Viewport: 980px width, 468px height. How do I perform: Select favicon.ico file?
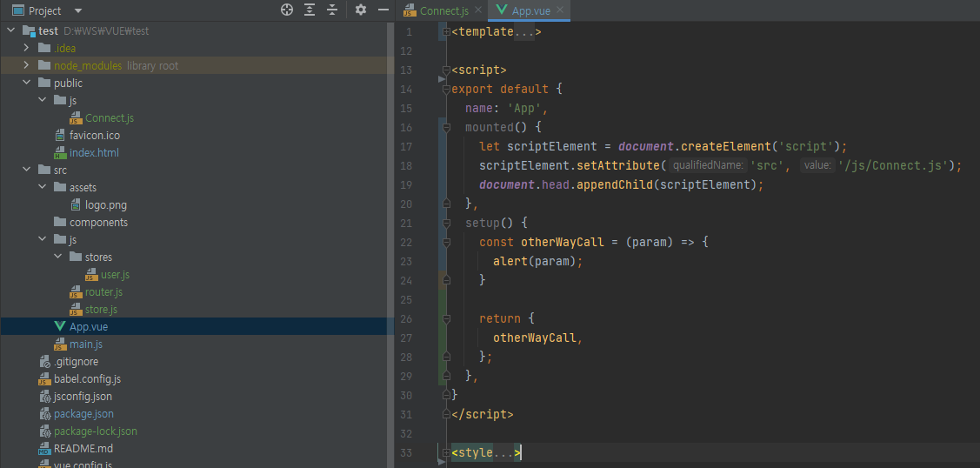(x=95, y=136)
